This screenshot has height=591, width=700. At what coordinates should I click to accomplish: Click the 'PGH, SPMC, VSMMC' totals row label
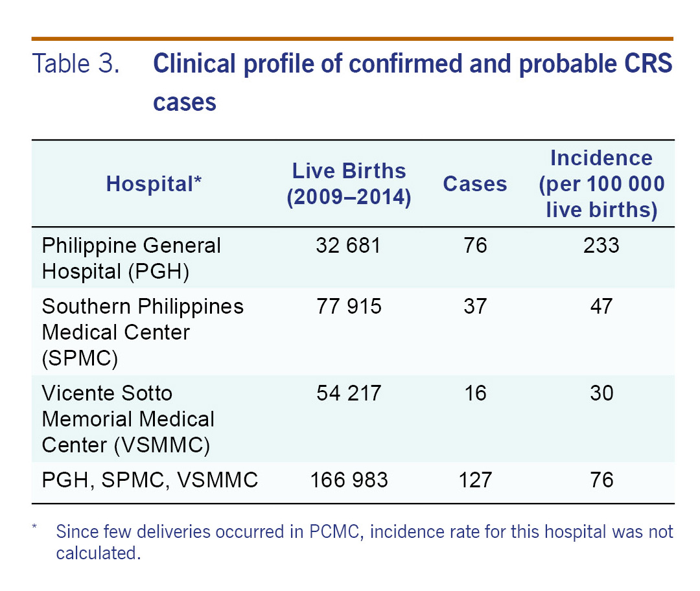point(150,480)
